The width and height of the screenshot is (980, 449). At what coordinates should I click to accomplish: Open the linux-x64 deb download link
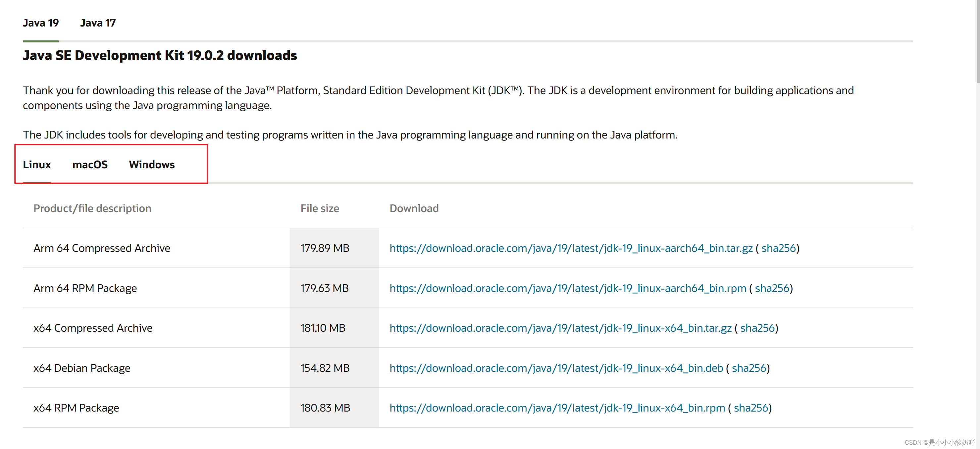(556, 368)
